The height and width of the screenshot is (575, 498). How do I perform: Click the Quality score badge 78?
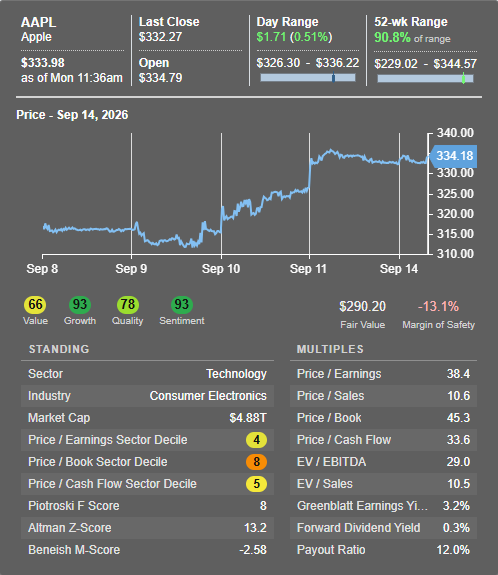tap(127, 305)
